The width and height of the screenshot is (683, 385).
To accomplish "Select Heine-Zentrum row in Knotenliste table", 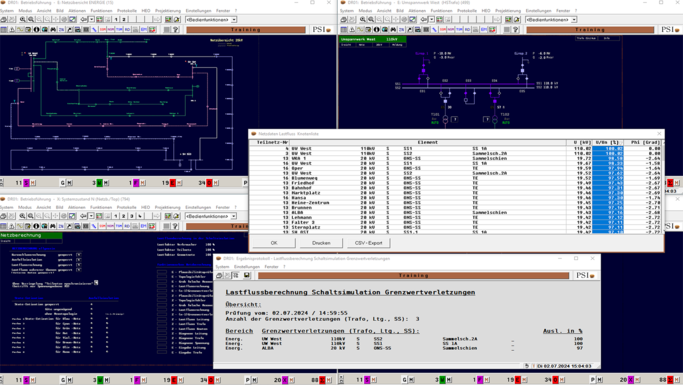I will (455, 203).
